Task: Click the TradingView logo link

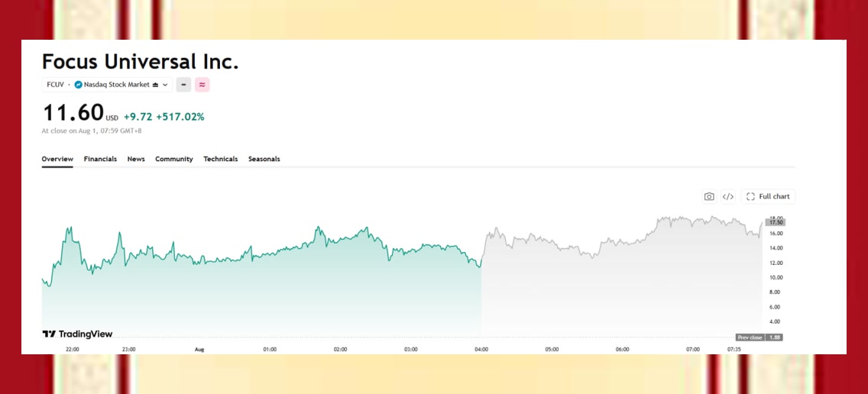Action: pyautogui.click(x=77, y=334)
